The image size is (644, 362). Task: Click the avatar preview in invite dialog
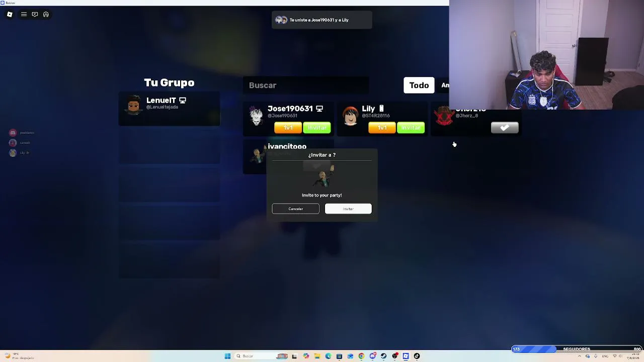pyautogui.click(x=322, y=176)
